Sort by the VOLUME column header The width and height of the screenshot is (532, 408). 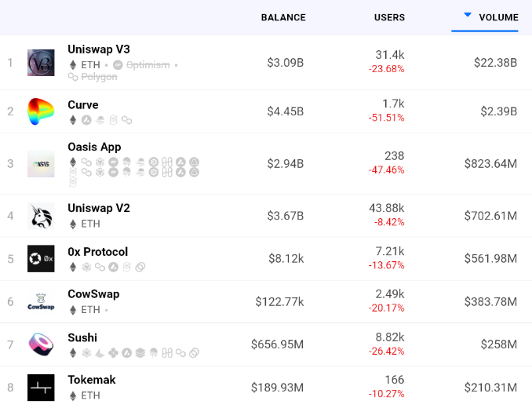pyautogui.click(x=498, y=17)
